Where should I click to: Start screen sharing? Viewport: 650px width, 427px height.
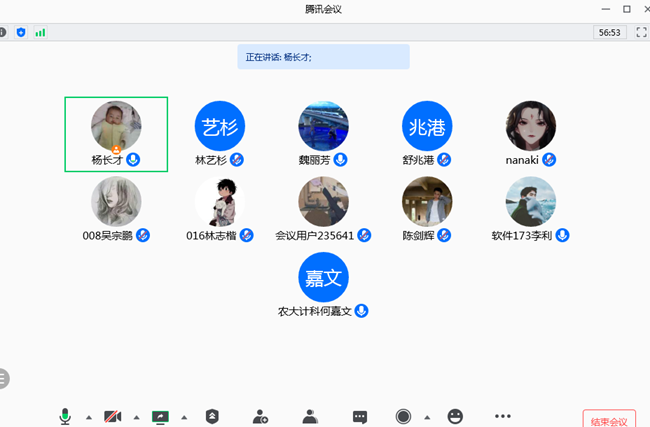pos(160,417)
